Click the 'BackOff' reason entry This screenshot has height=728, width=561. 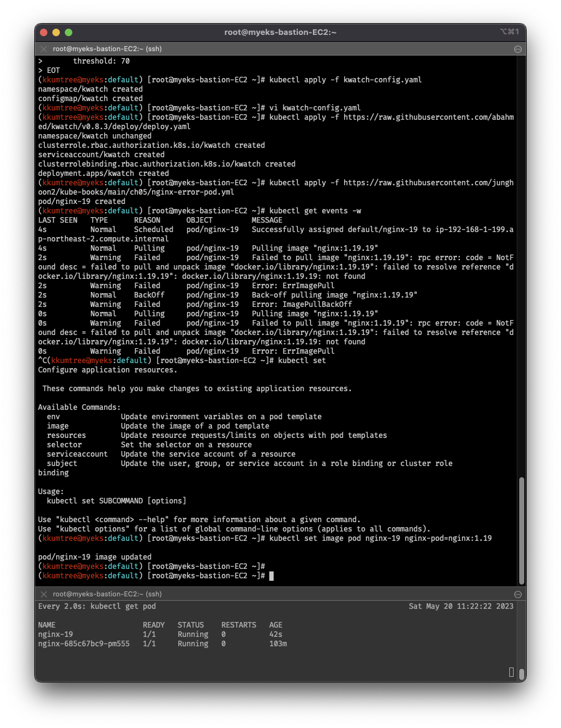pyautogui.click(x=149, y=295)
